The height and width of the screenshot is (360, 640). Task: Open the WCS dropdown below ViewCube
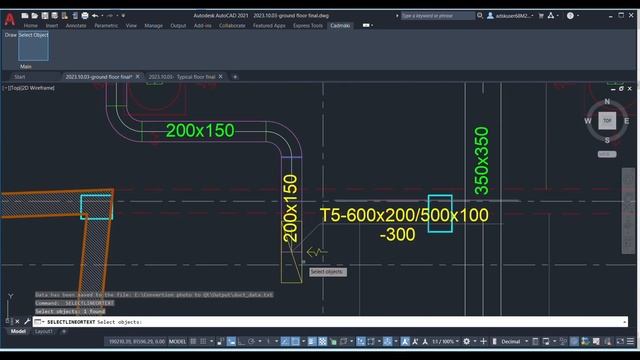click(x=607, y=154)
